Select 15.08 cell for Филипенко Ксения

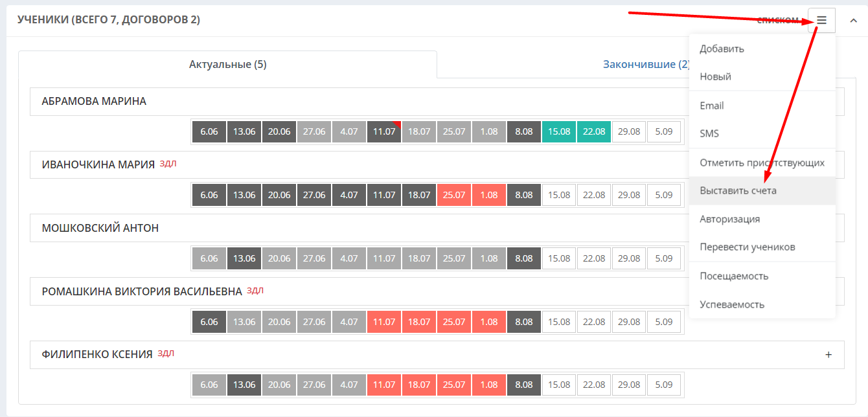click(559, 385)
